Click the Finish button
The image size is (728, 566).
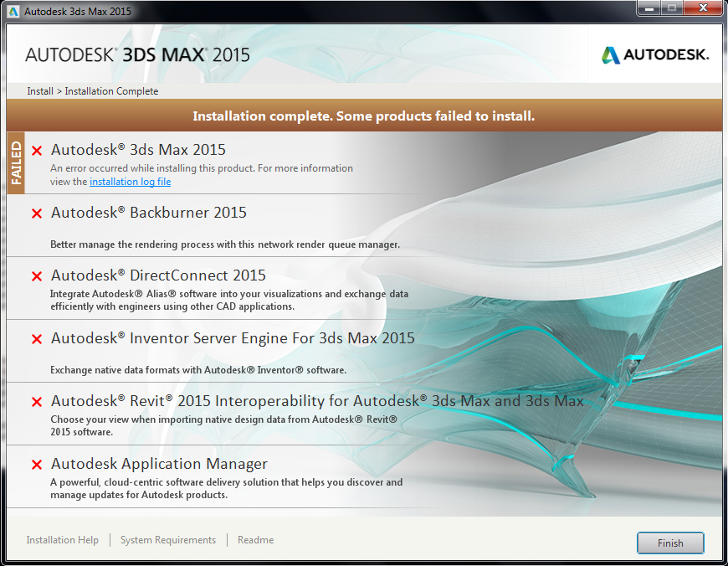[x=670, y=543]
